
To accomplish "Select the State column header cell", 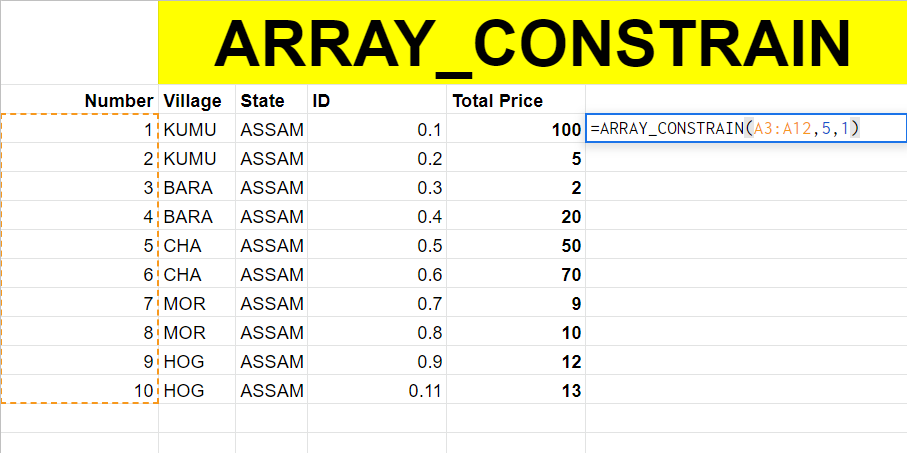I will click(271, 100).
